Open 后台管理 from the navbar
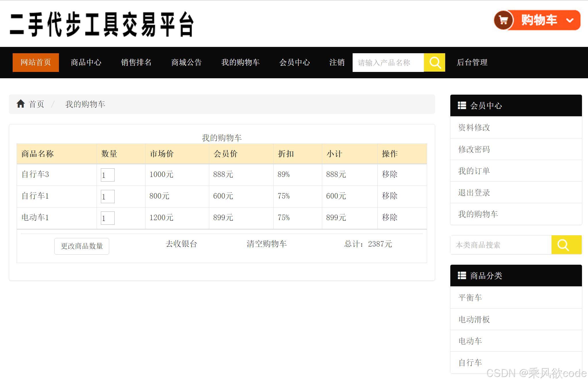The height and width of the screenshot is (383, 588). [472, 62]
